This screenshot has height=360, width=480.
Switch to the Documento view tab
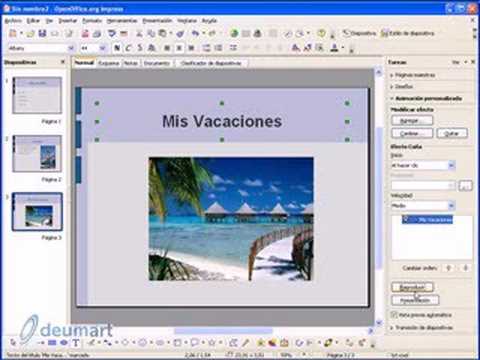pos(157,63)
